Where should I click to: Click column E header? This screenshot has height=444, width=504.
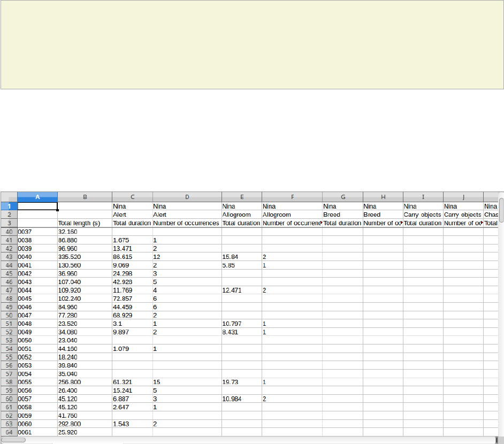pyautogui.click(x=242, y=197)
